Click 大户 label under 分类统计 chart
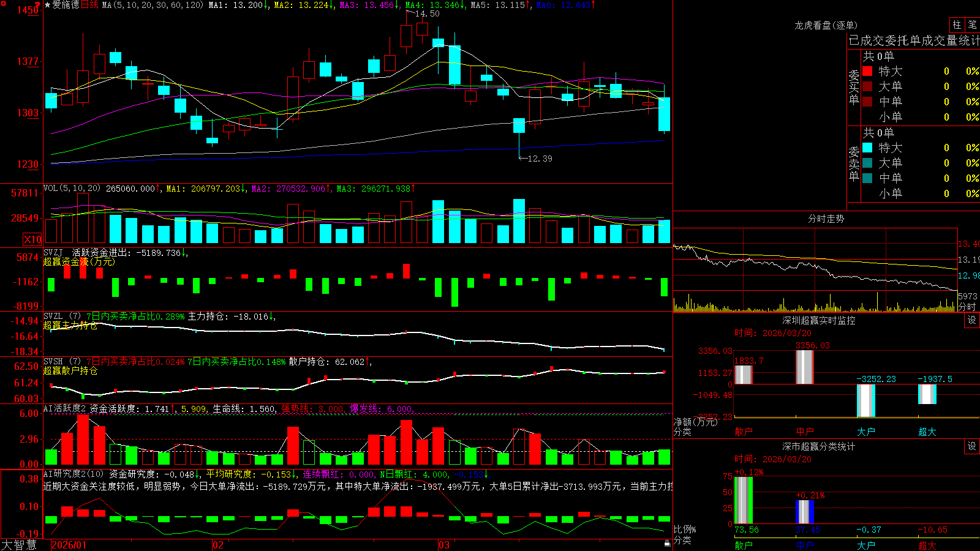Image resolution: width=980 pixels, height=551 pixels. click(x=866, y=545)
